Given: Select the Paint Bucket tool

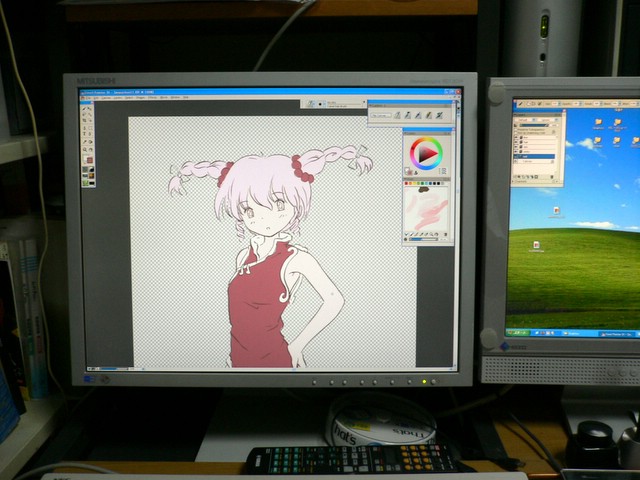Looking at the screenshot, I should coord(91,142).
